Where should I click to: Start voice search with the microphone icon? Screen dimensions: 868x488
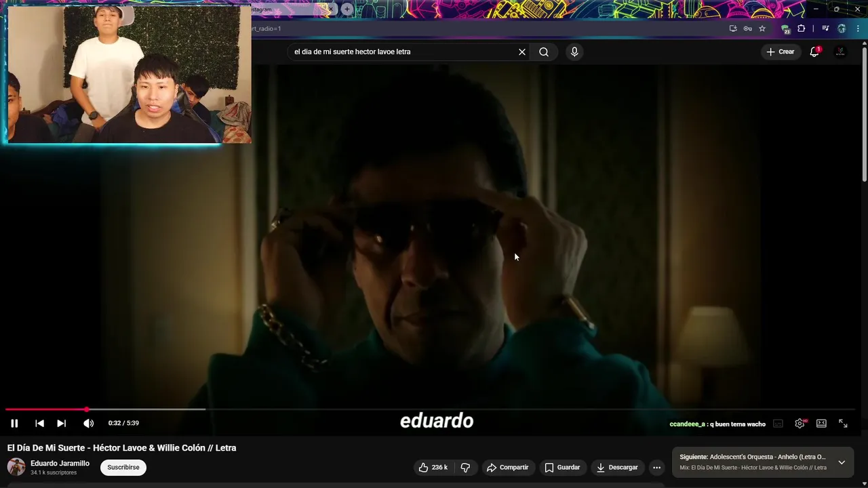point(574,52)
